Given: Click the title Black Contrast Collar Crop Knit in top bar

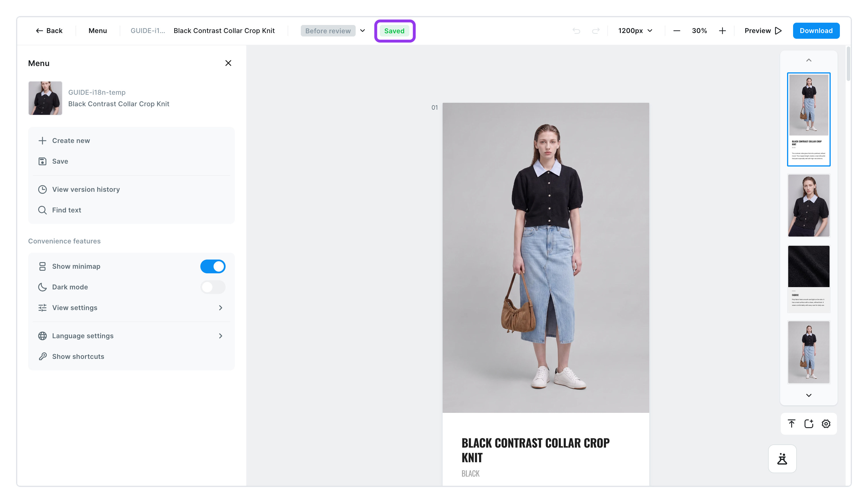Looking at the screenshot, I should coord(224,31).
